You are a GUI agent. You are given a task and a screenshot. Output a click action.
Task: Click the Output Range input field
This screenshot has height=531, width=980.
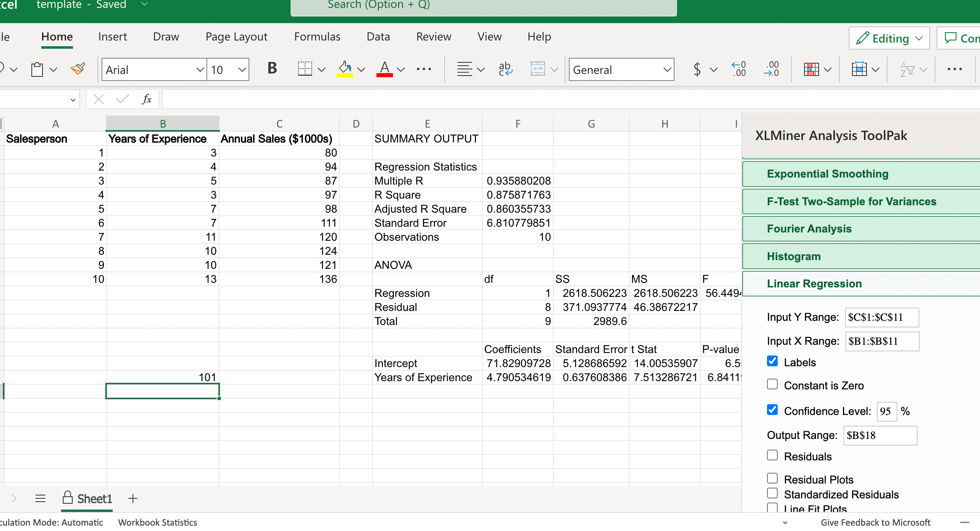[x=880, y=436]
